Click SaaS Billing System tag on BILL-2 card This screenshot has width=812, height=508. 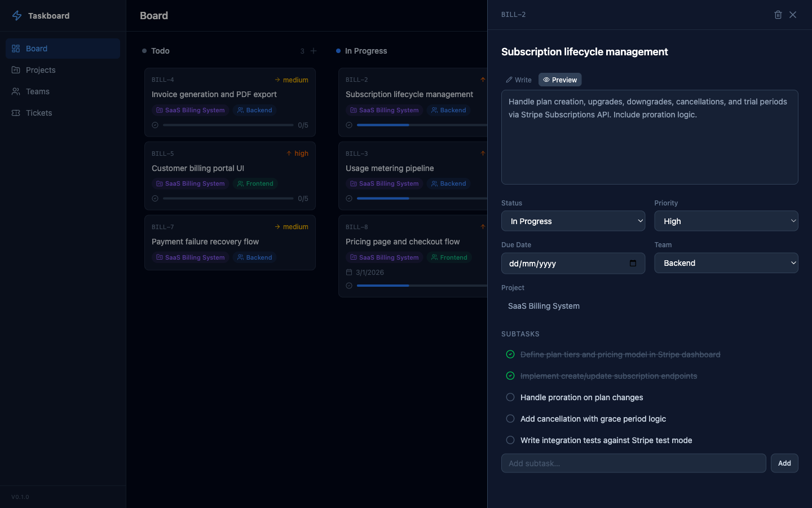tap(384, 110)
